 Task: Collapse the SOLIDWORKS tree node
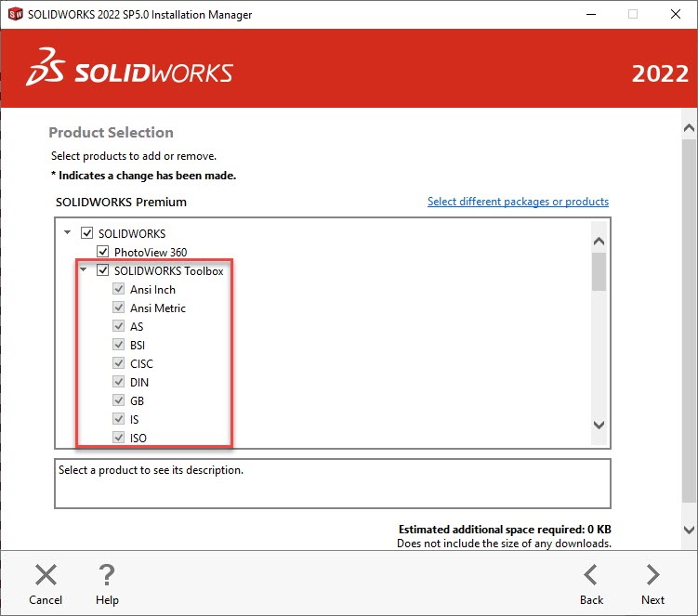(x=67, y=232)
